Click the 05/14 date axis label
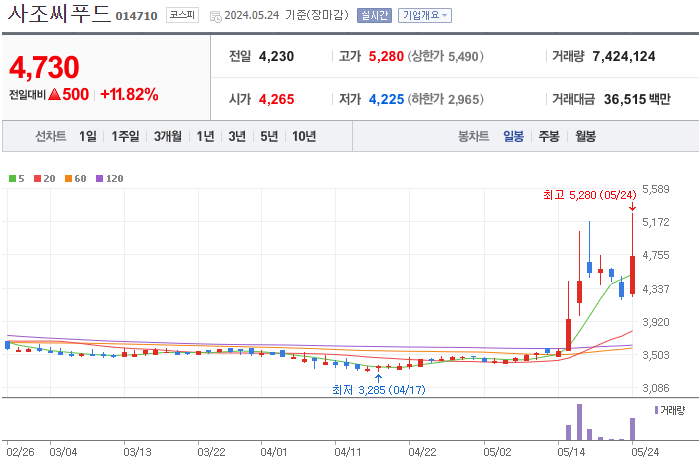This screenshot has width=699, height=469. tap(571, 452)
